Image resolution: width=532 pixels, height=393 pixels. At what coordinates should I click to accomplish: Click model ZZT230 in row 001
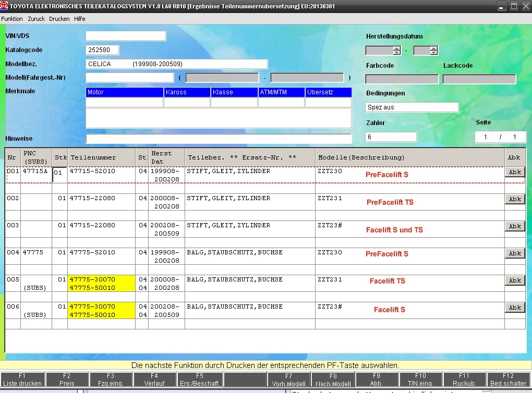point(330,171)
